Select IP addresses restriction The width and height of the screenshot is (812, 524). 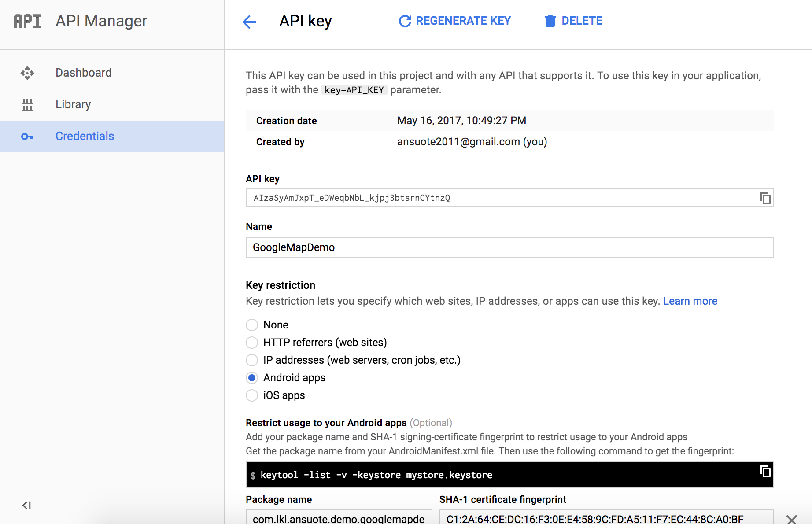point(252,360)
